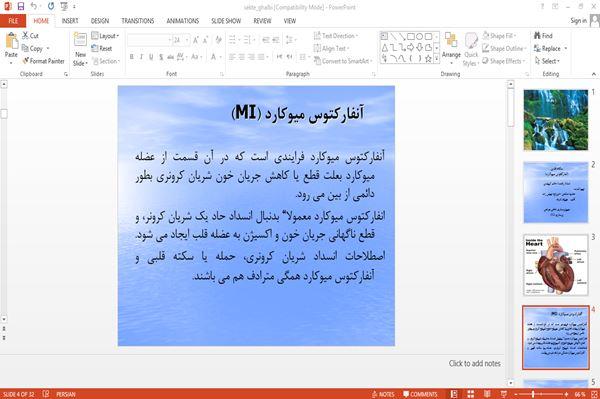The image size is (600, 399).
Task: Adjust the zoom slider handle
Action: click(x=533, y=394)
